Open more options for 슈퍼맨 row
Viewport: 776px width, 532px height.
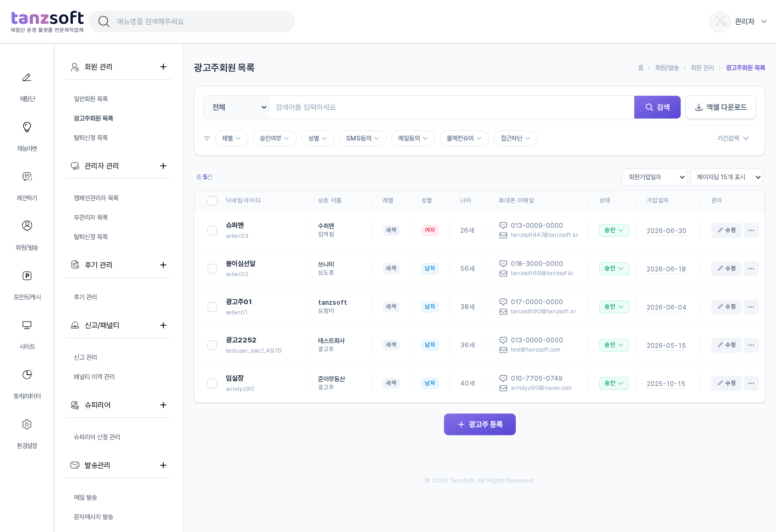[x=751, y=230]
